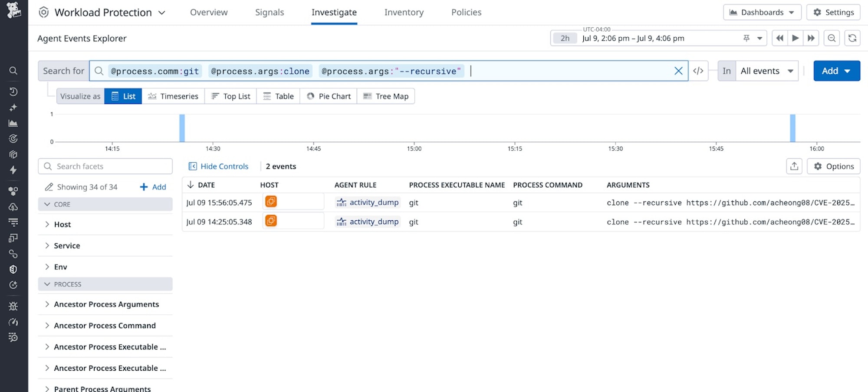Click the export/share results icon
Screen dimensions: 868x392
coord(794,167)
